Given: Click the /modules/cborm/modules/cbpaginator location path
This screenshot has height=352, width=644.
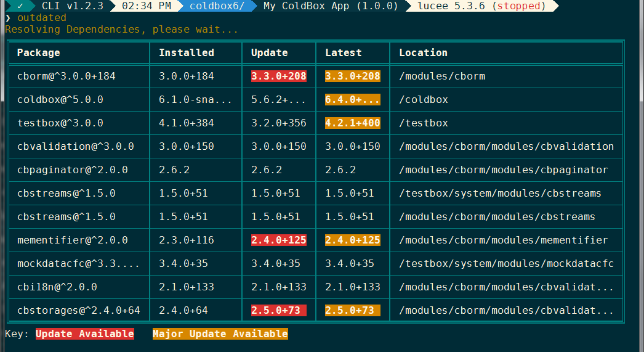Looking at the screenshot, I should [504, 170].
